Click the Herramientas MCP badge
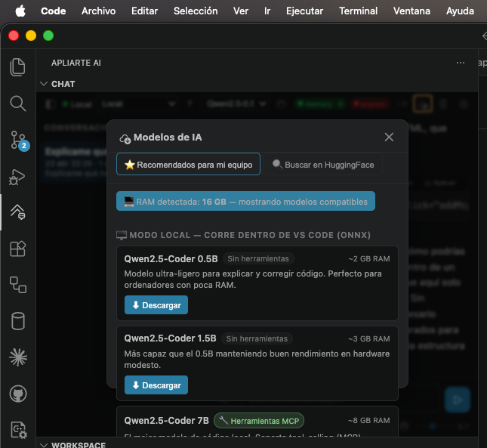This screenshot has width=487, height=448. tap(259, 421)
